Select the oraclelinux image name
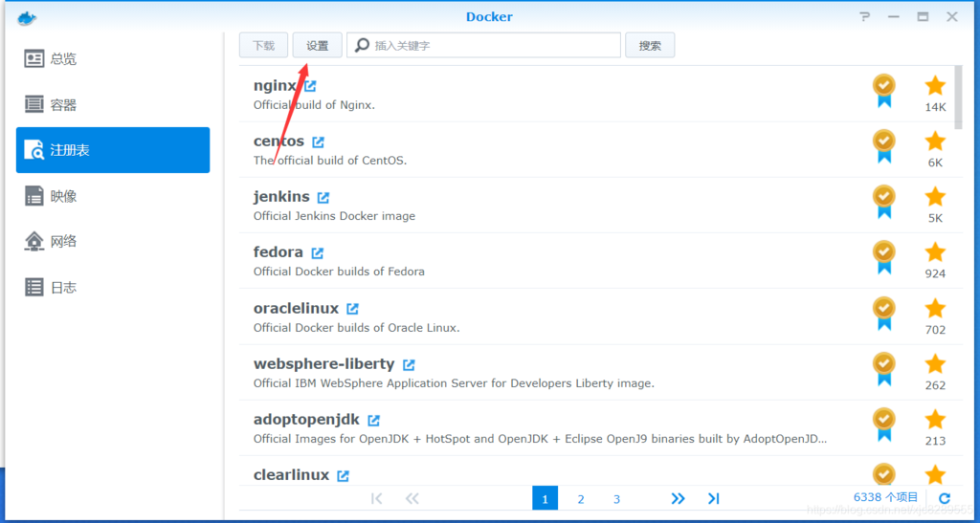This screenshot has height=523, width=980. coord(297,308)
